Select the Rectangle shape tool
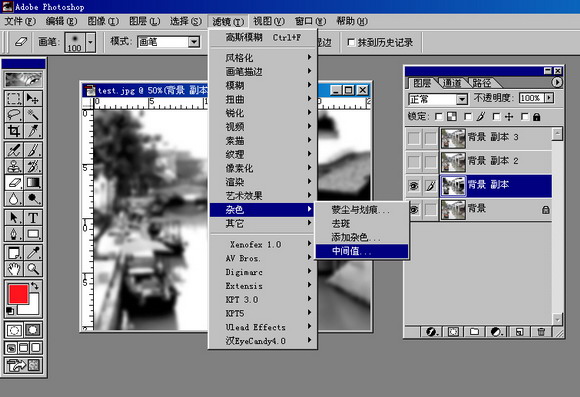580x397 pixels. pos(33,234)
